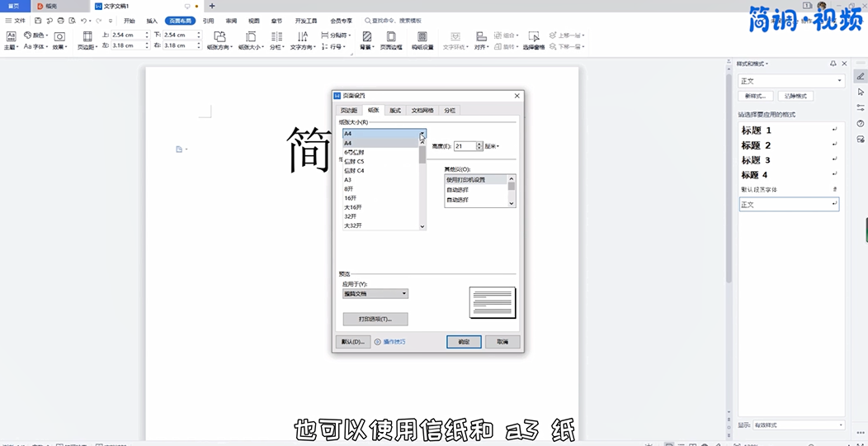
Task: Switch to the 页边距 tab in dialog
Action: click(349, 110)
